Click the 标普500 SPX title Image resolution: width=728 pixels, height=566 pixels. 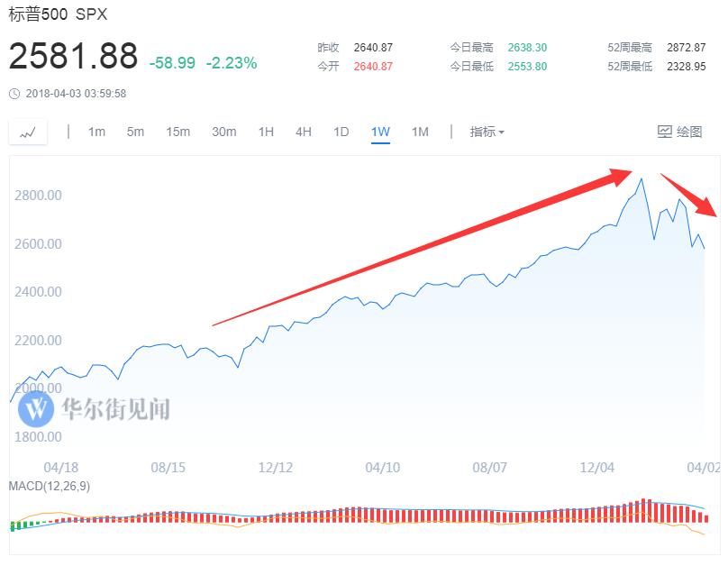click(x=58, y=14)
